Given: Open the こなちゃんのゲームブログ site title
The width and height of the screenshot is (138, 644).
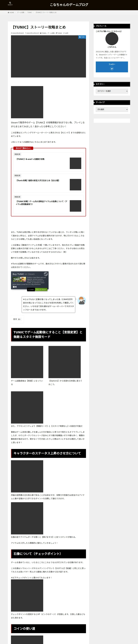Looking at the screenshot, I should [69, 5].
